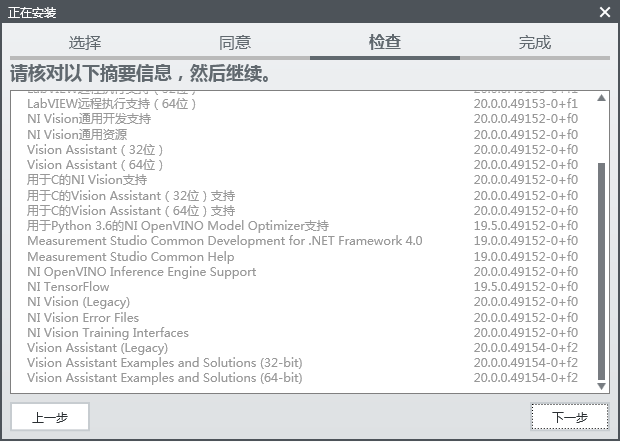The image size is (620, 442).
Task: Select Vision Assistant Examples and Solutions (64-bit)
Action: pos(164,378)
